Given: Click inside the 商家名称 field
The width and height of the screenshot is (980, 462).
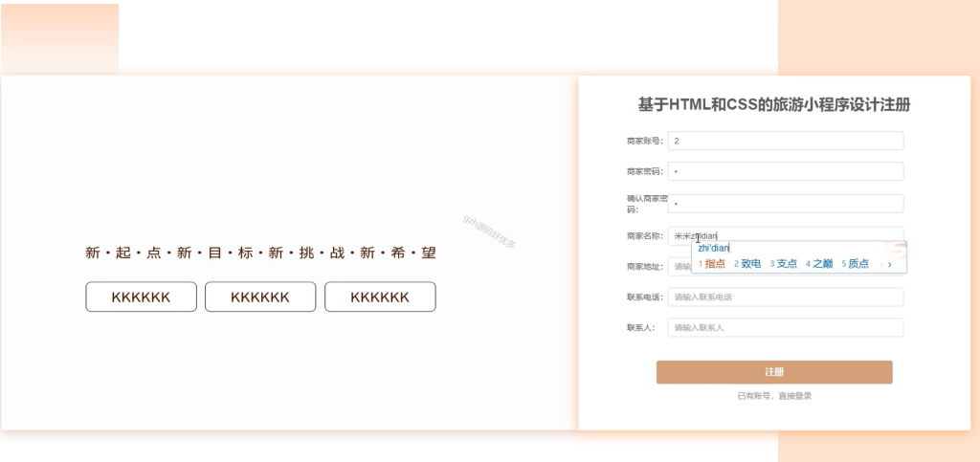Looking at the screenshot, I should (786, 235).
